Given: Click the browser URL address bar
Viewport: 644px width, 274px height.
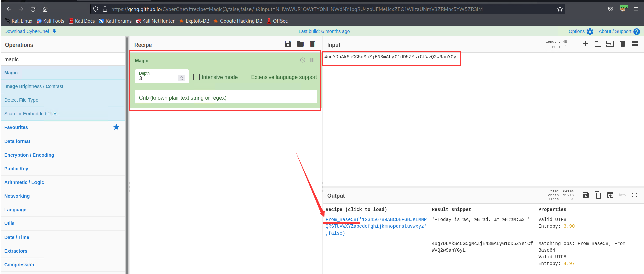Looking at the screenshot, I should point(328,9).
